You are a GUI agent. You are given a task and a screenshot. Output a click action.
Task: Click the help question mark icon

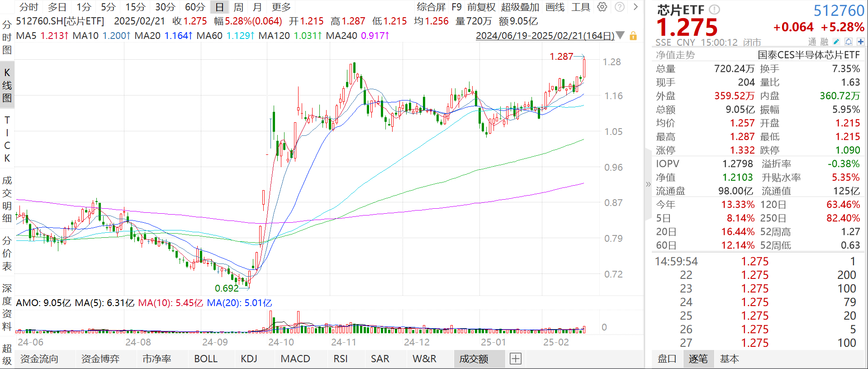pyautogui.click(x=620, y=7)
